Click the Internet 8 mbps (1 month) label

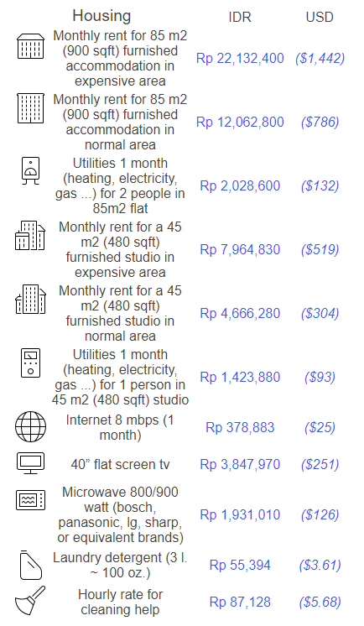pos(120,427)
